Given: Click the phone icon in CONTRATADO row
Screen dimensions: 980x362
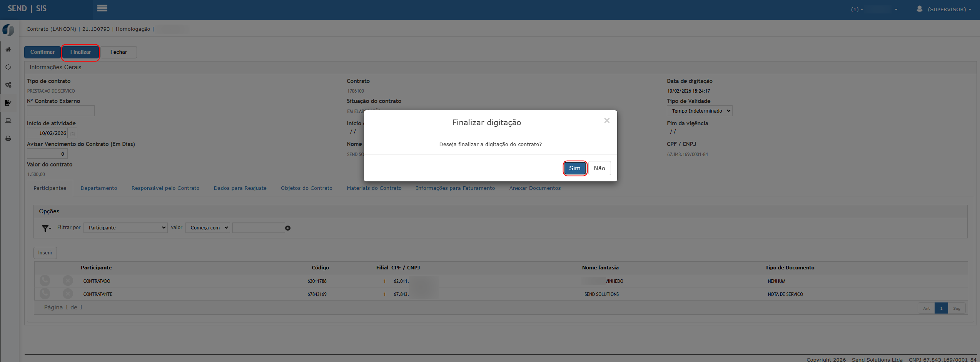Looking at the screenshot, I should click(45, 281).
